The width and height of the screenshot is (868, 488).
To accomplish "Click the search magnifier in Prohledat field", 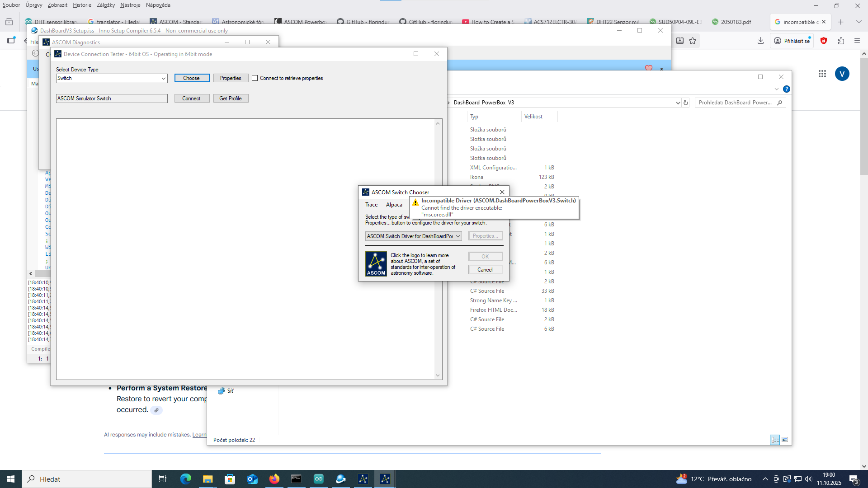I will [780, 103].
